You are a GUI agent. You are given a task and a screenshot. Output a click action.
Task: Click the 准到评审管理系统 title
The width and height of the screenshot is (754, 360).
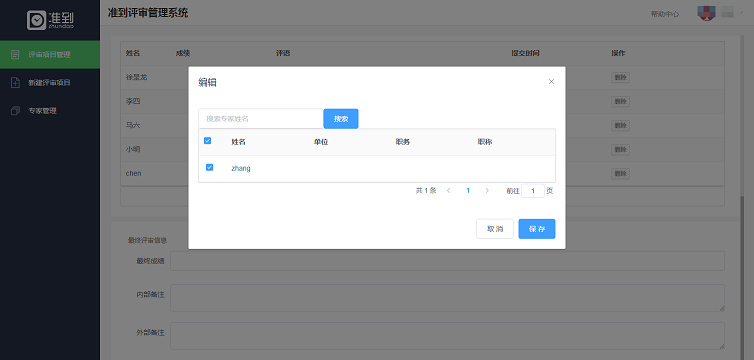point(148,13)
